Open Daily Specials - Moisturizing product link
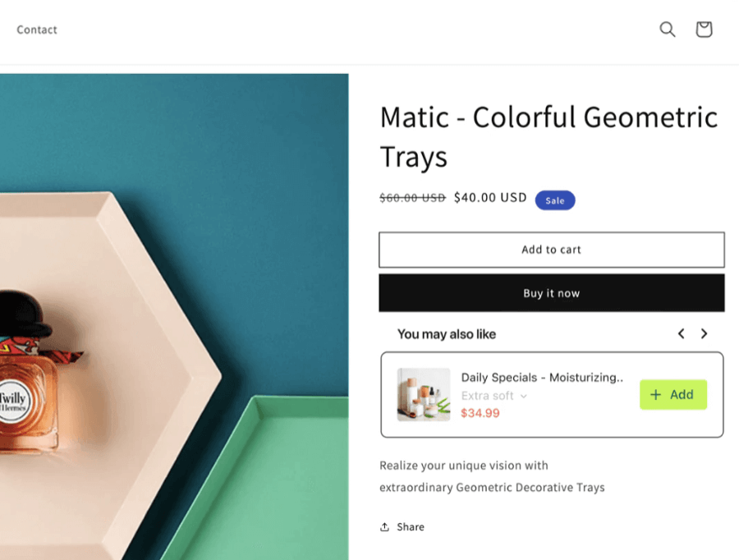The width and height of the screenshot is (739, 560). 541,378
